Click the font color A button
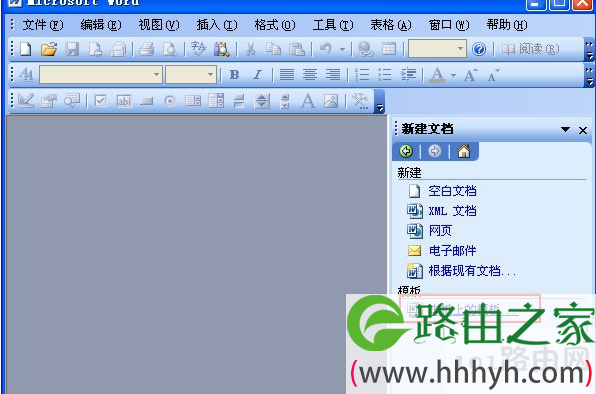 (x=437, y=75)
